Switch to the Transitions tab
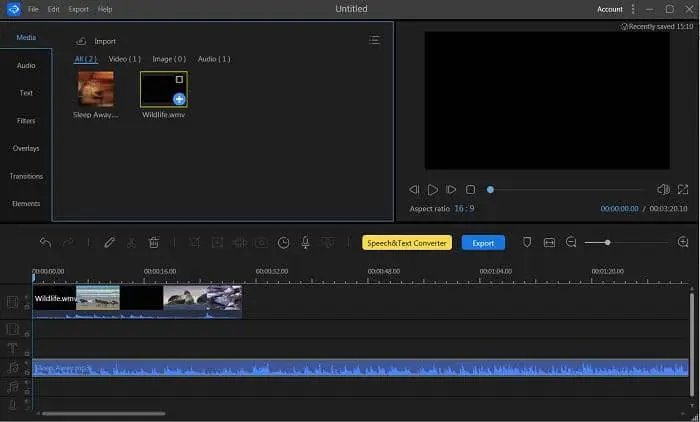Screen dimensions: 700x422 [x=26, y=176]
